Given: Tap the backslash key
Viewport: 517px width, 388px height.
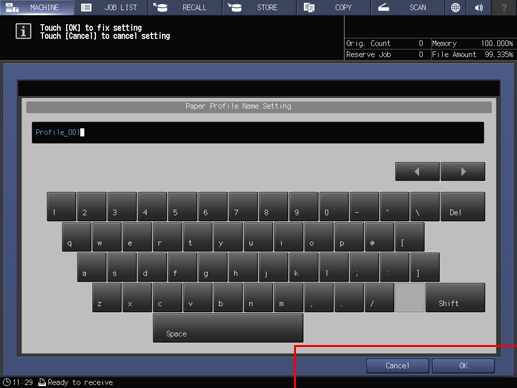Looking at the screenshot, I should click(425, 207).
